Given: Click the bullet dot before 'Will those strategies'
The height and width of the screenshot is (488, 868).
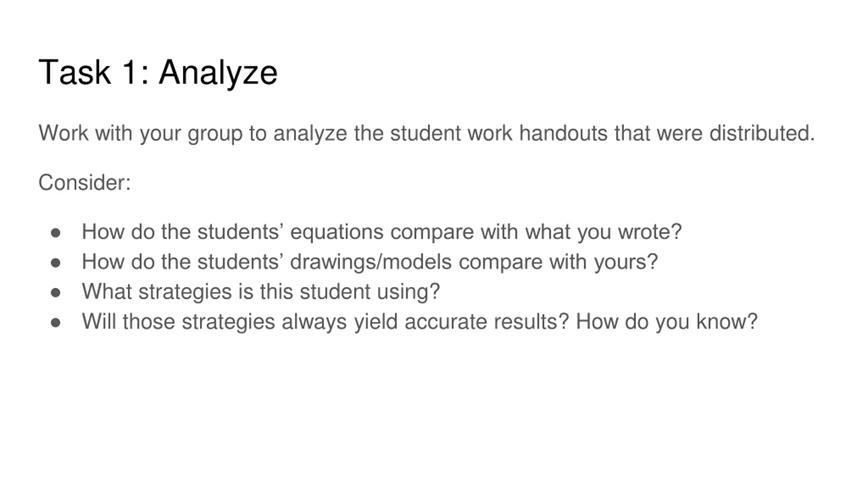Looking at the screenshot, I should click(56, 323).
